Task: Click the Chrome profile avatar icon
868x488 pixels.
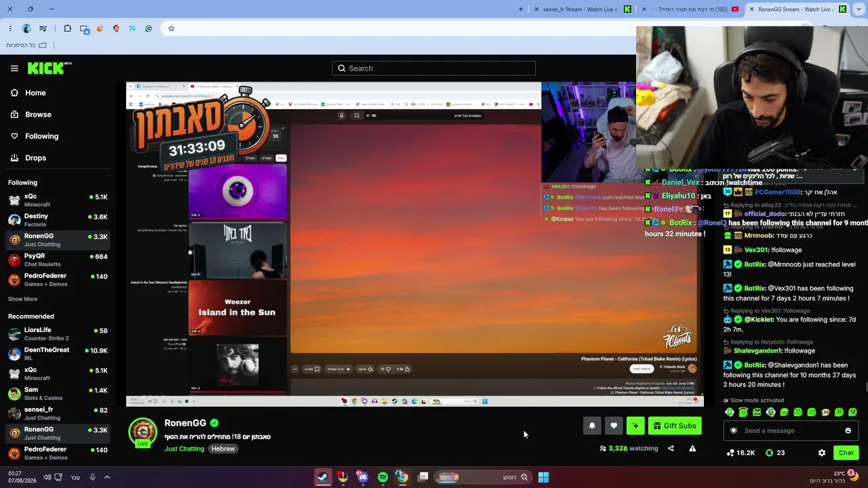Action: [26, 28]
